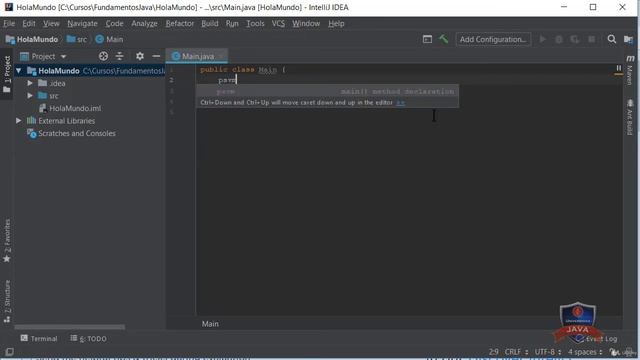Expand the .idea folder
640x360 pixels.
[30, 83]
